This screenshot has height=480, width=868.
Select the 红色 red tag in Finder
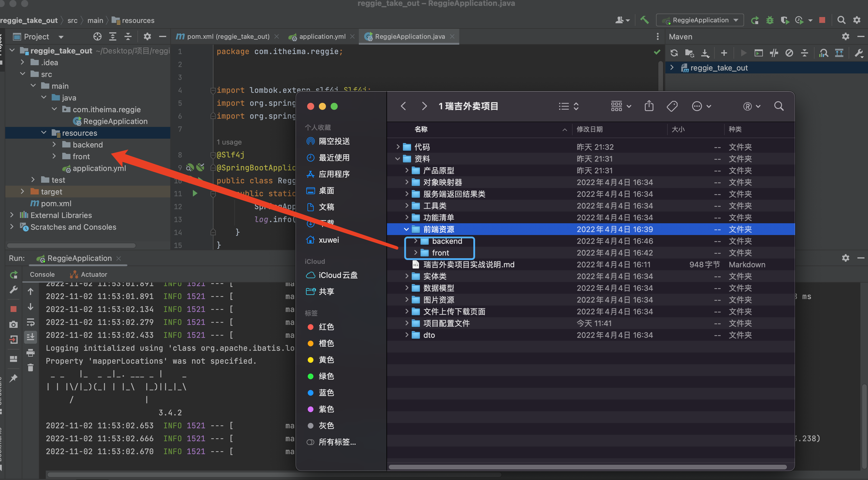[326, 327]
